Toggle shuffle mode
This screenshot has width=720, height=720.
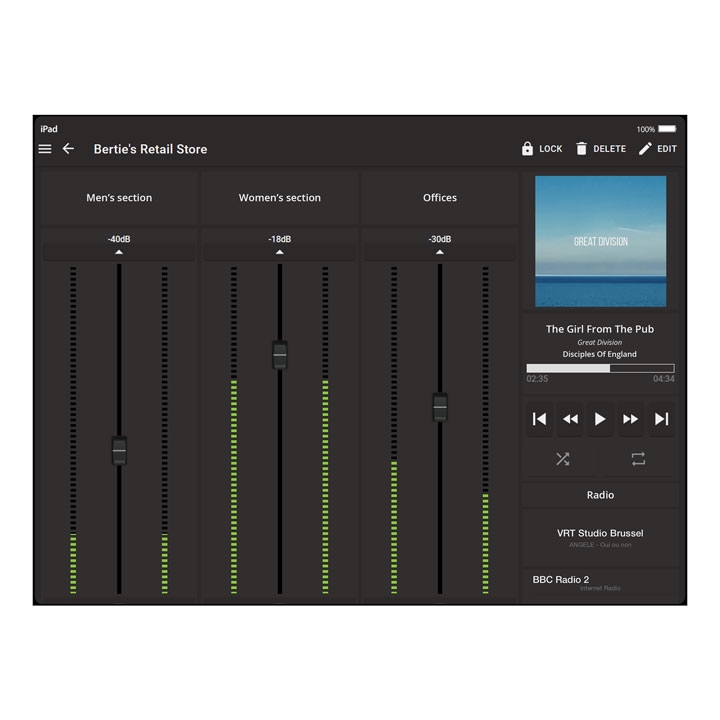[x=562, y=459]
